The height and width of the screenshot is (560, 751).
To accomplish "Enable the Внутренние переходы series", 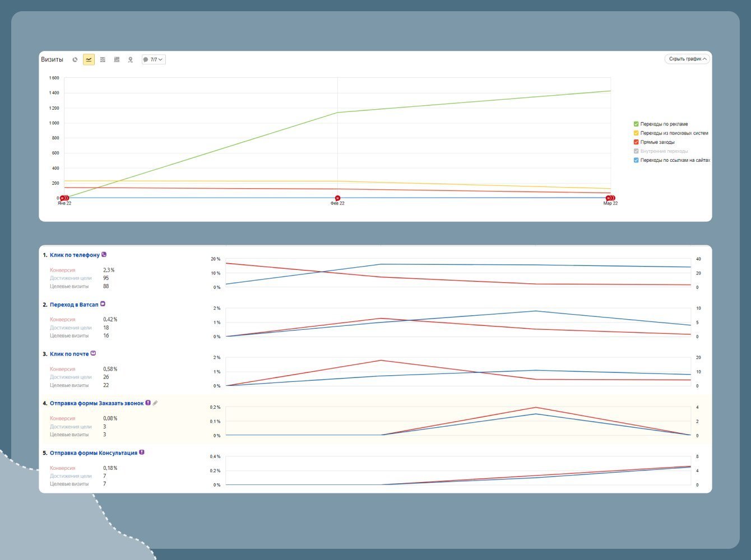I will [636, 151].
